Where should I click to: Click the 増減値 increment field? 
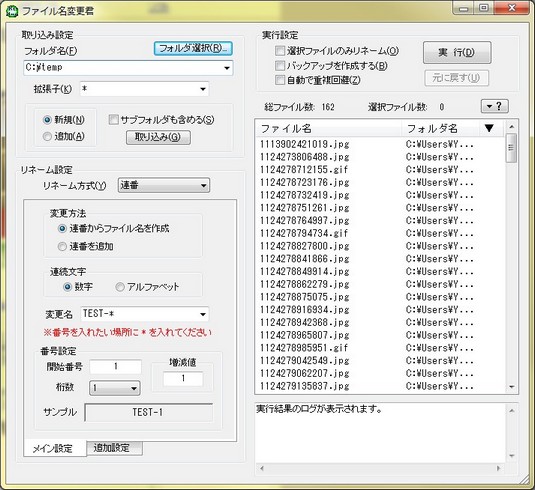tap(183, 378)
